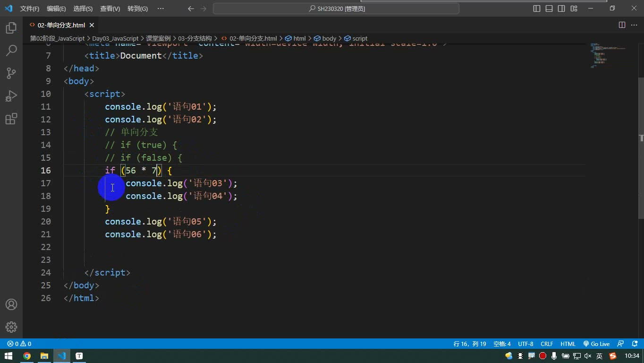This screenshot has width=644, height=363.
Task: Open the Search view icon
Action: [11, 50]
